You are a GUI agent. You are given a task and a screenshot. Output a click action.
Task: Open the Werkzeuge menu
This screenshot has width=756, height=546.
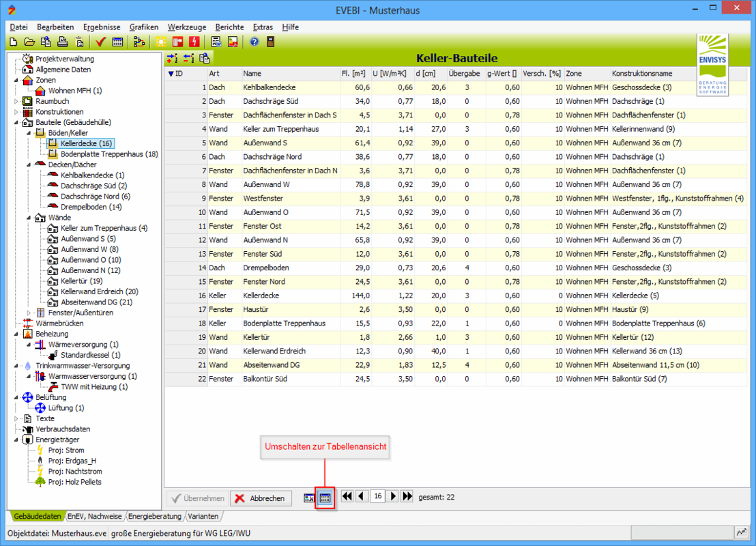tap(187, 27)
